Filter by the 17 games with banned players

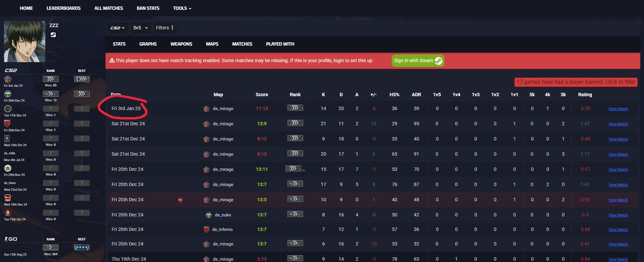coord(576,82)
